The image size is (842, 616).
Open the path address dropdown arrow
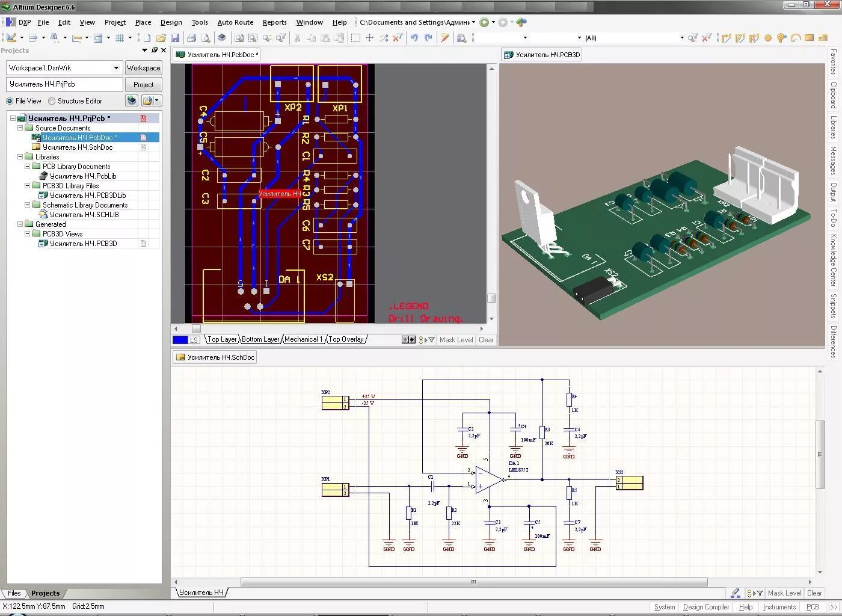click(x=474, y=22)
